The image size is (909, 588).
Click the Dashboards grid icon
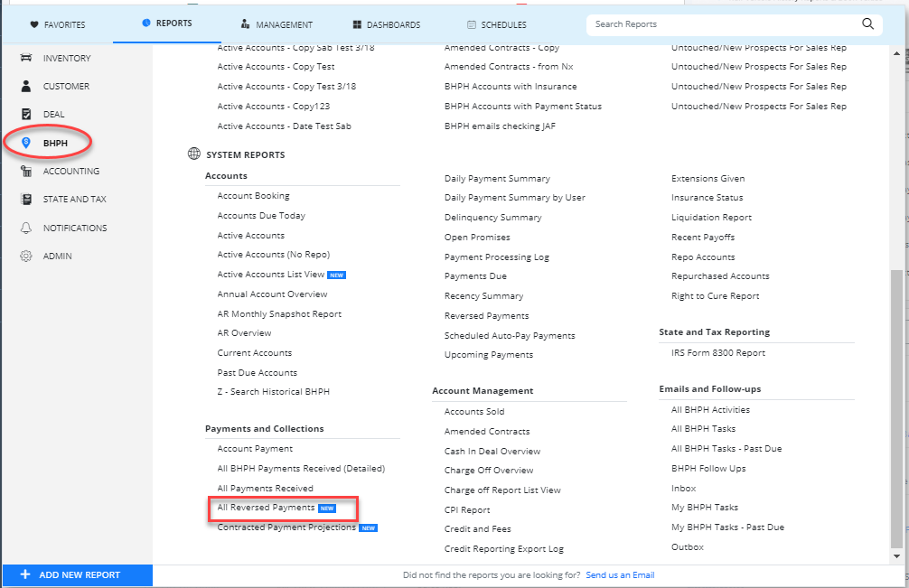click(357, 25)
